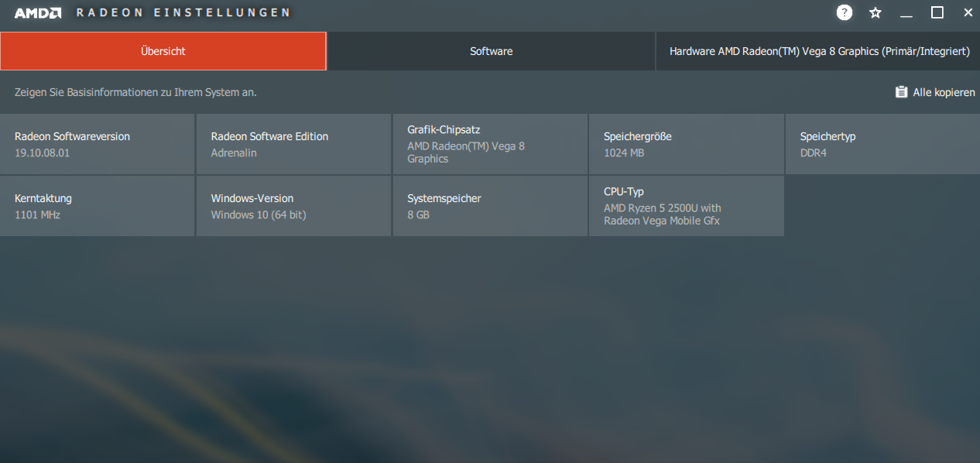Select the Speichergröße label

[x=637, y=136]
